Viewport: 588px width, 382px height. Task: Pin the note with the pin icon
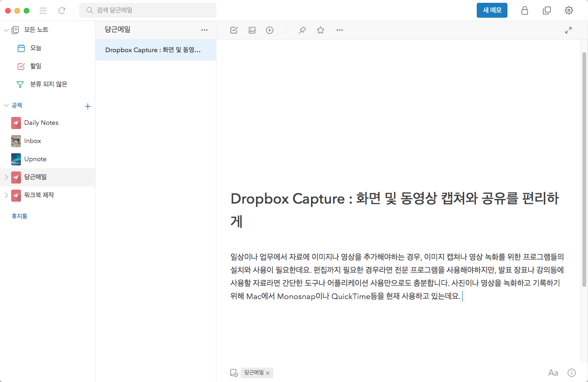(302, 30)
